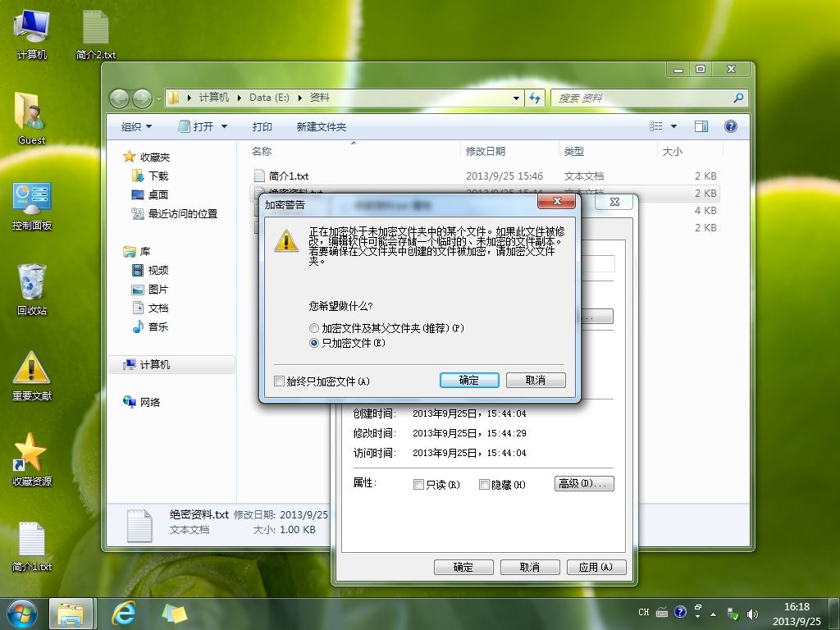Sort by the 类型 column header
The image size is (840, 630).
point(608,152)
